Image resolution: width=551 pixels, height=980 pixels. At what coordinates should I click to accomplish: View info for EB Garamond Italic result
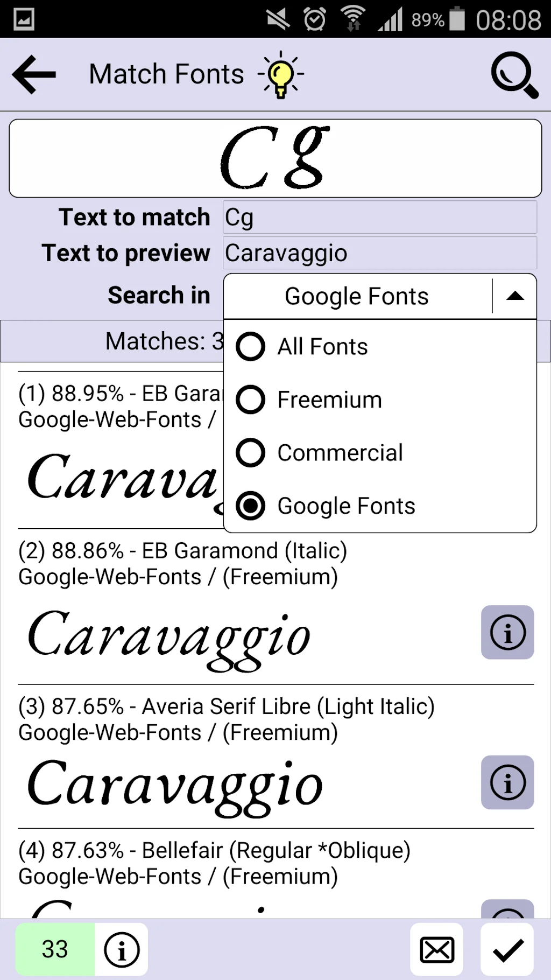[506, 633]
